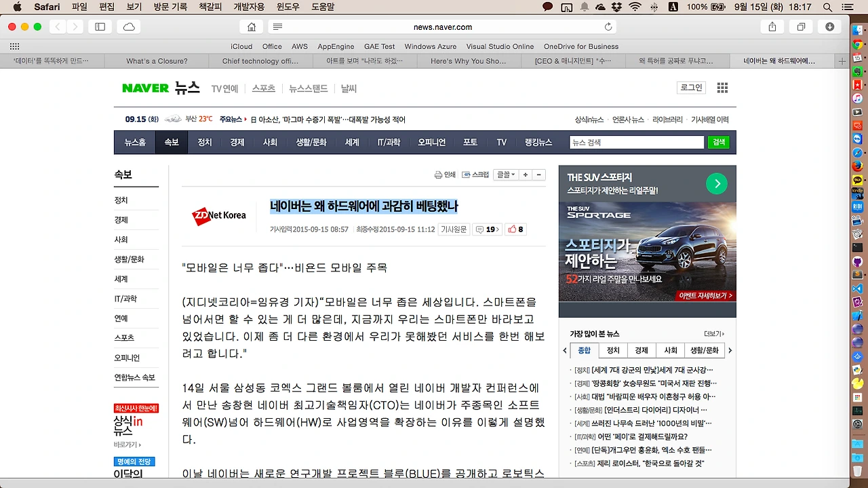
Task: Increase the article font size with plus
Action: (526, 174)
